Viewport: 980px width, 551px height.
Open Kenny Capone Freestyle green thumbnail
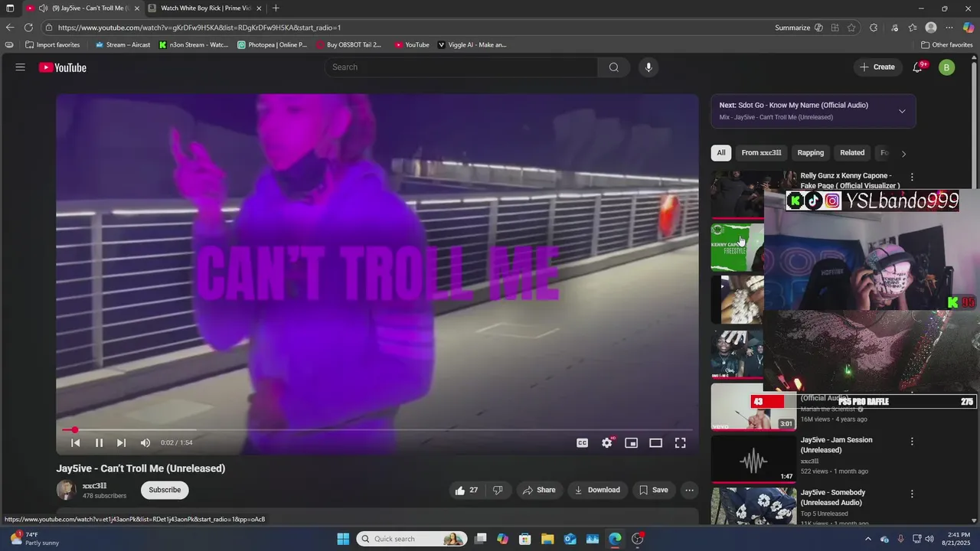pyautogui.click(x=737, y=247)
